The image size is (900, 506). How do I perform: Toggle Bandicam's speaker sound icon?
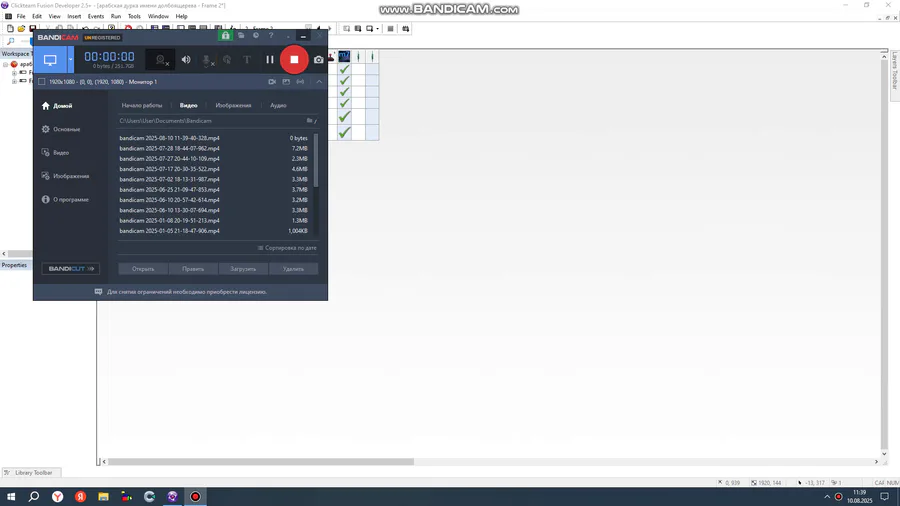coord(186,60)
